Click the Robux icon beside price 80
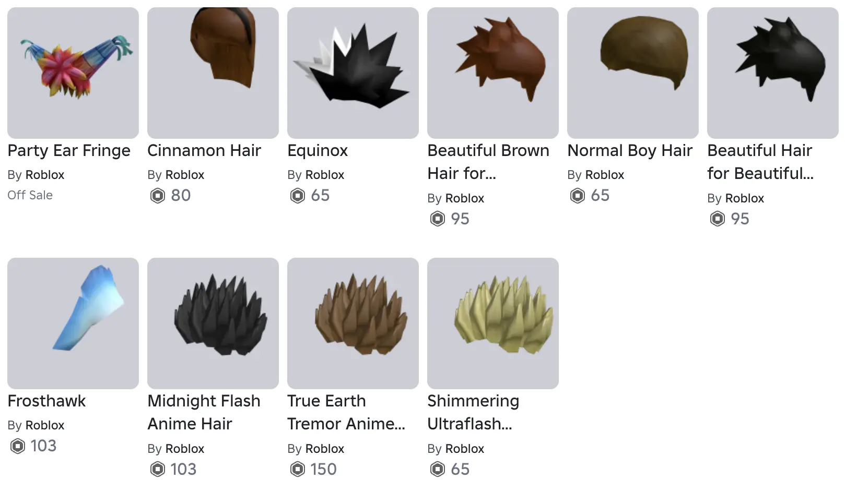The image size is (845, 504). pos(158,196)
